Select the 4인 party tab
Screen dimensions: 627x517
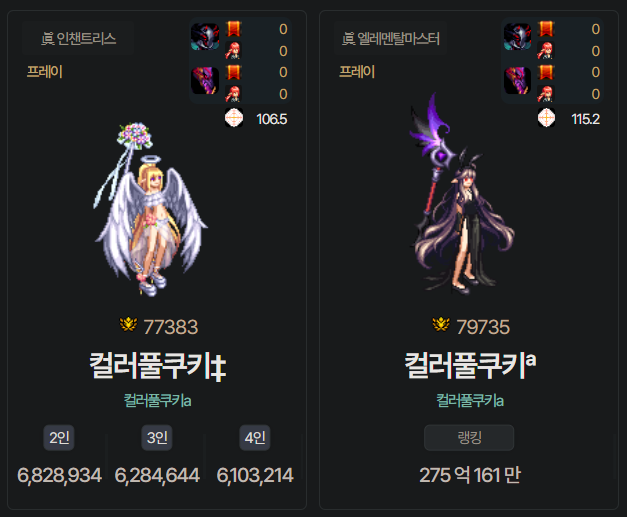(255, 437)
